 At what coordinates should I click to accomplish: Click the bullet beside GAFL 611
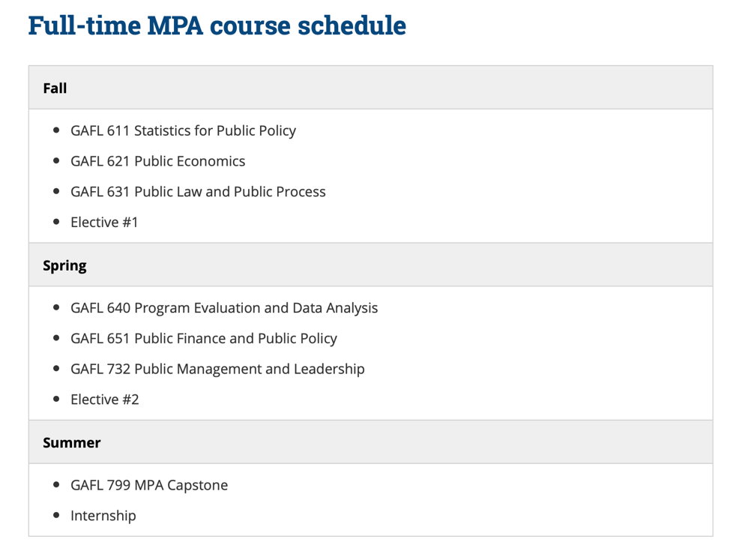pos(56,130)
